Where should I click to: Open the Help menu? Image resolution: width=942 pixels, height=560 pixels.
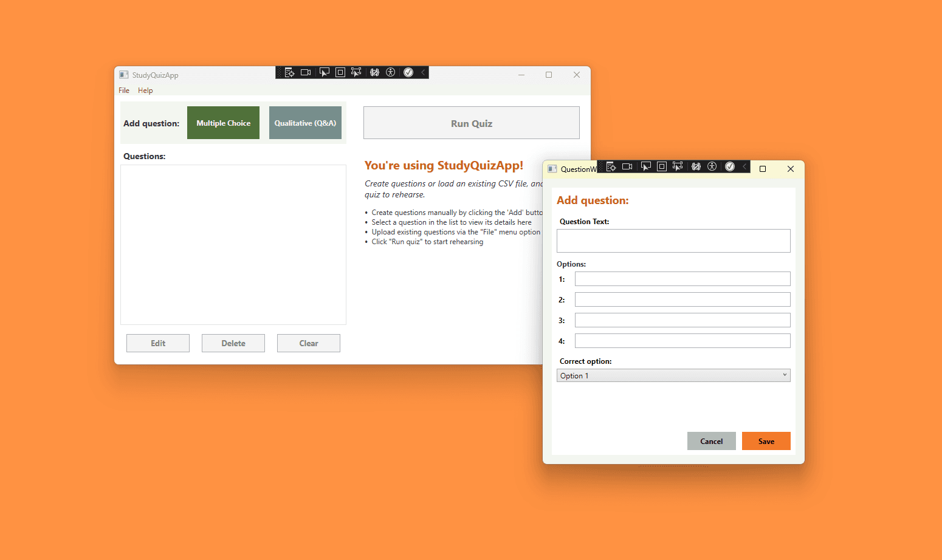click(x=145, y=90)
